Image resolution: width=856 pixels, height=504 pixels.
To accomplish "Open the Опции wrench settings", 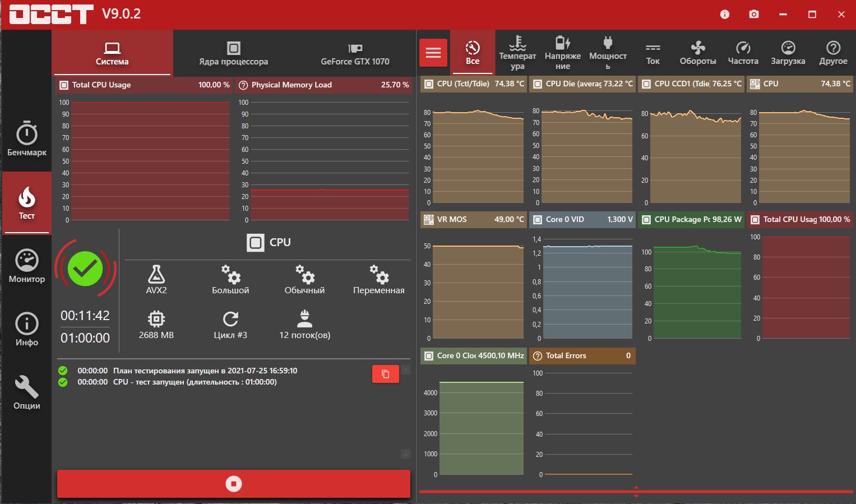I will click(26, 392).
